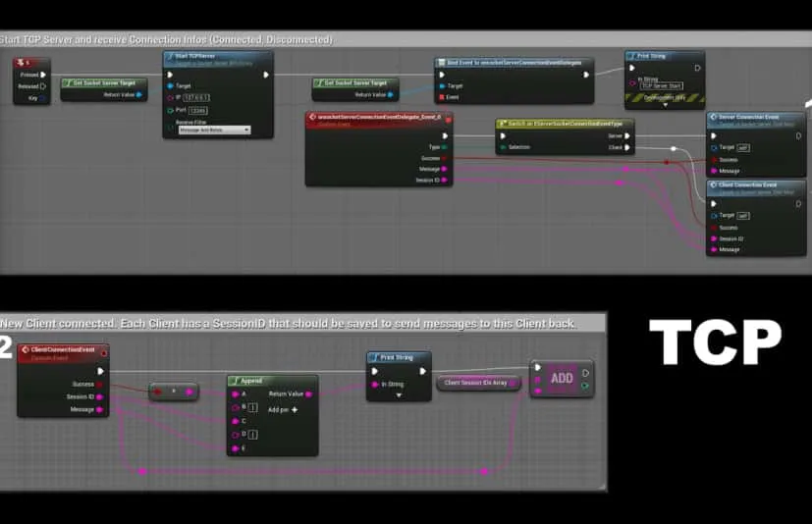The height and width of the screenshot is (524, 812).
Task: Click Return Value pin wired to Bind Event Target
Action: click(391, 95)
